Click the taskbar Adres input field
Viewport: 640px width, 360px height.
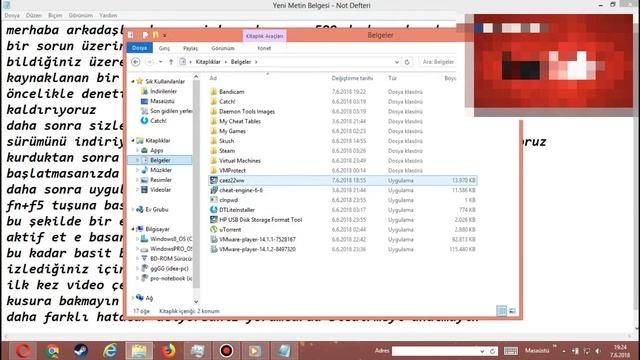tap(436, 351)
